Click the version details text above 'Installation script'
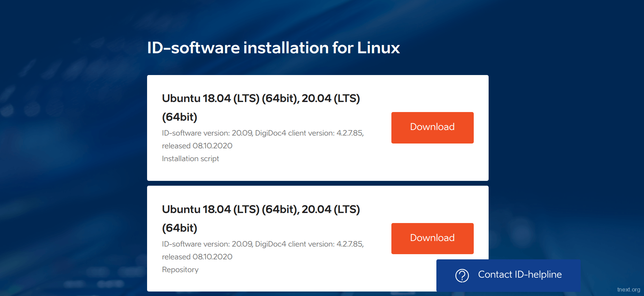The height and width of the screenshot is (296, 644). point(263,139)
